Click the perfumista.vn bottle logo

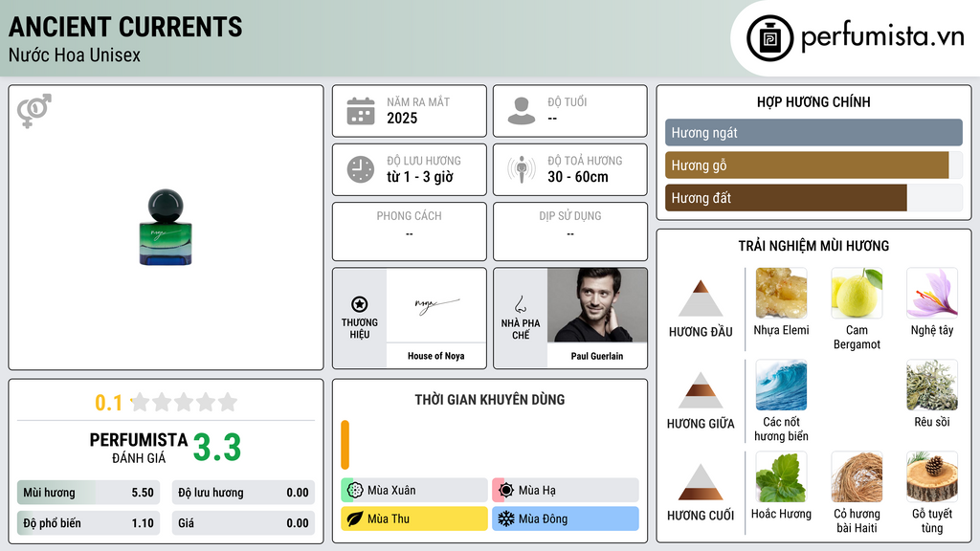pos(770,38)
